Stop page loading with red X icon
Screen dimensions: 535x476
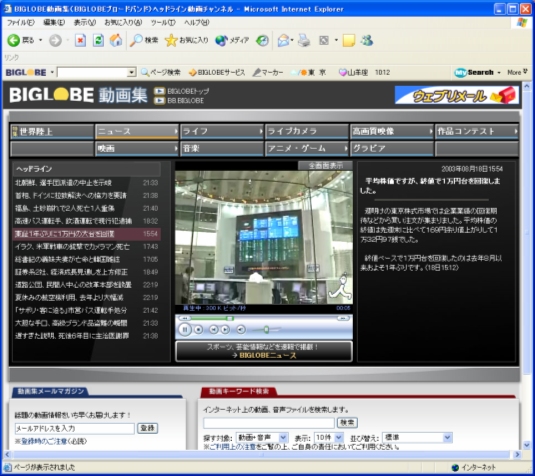tap(80, 41)
